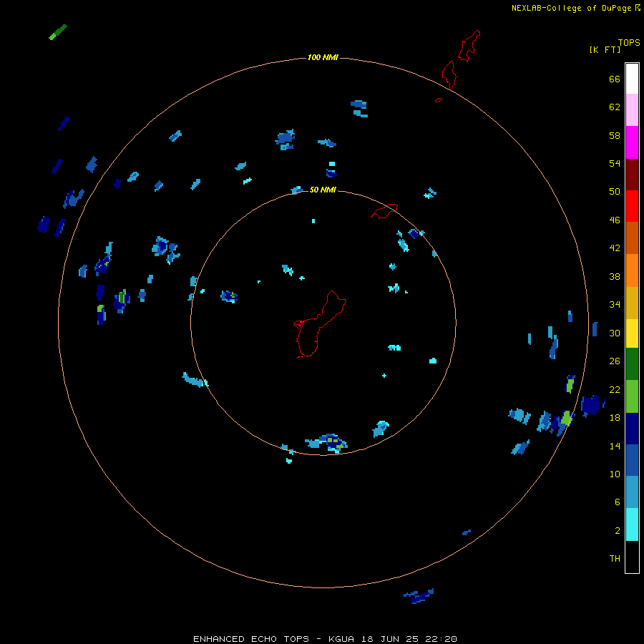Click the dark red 54 kft legend swatch
The height and width of the screenshot is (644, 644).
(x=632, y=175)
